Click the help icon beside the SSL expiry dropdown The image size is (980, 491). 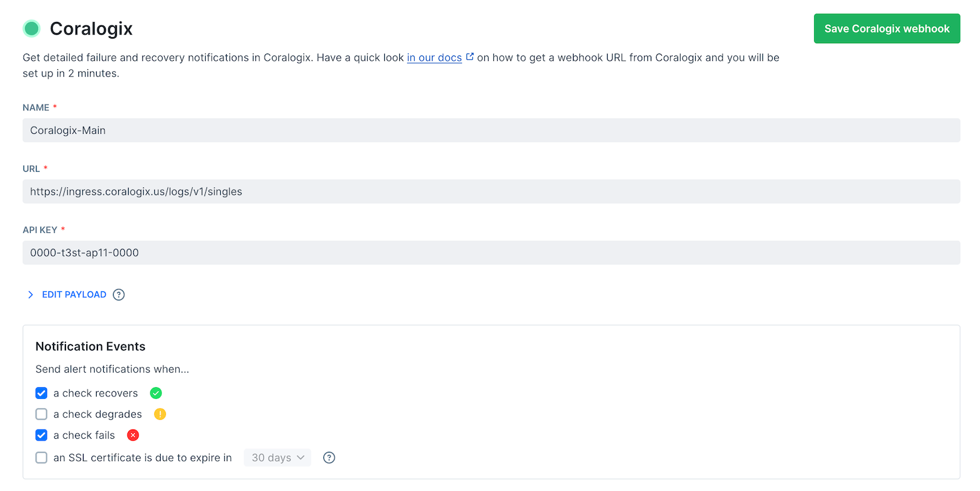click(329, 458)
